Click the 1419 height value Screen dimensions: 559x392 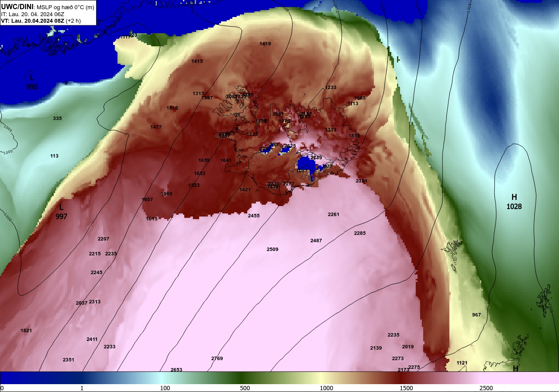(265, 44)
